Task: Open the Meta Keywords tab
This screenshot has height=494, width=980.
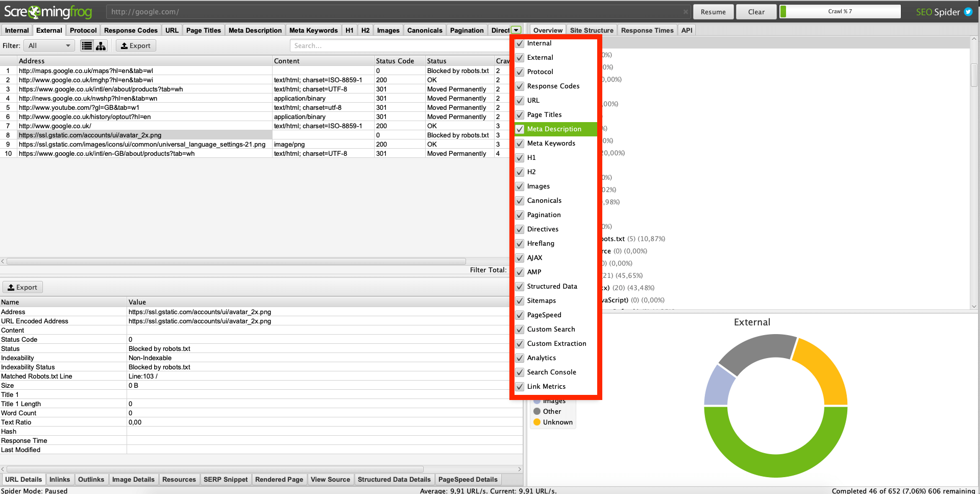Action: pyautogui.click(x=313, y=30)
